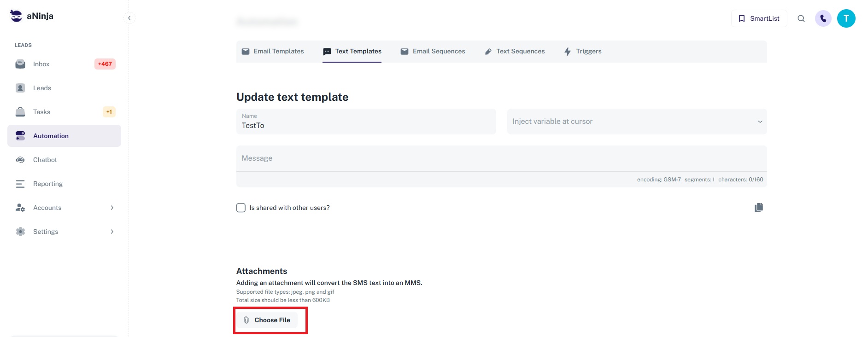Collapse the left sidebar
The width and height of the screenshot is (868, 337).
point(129,18)
